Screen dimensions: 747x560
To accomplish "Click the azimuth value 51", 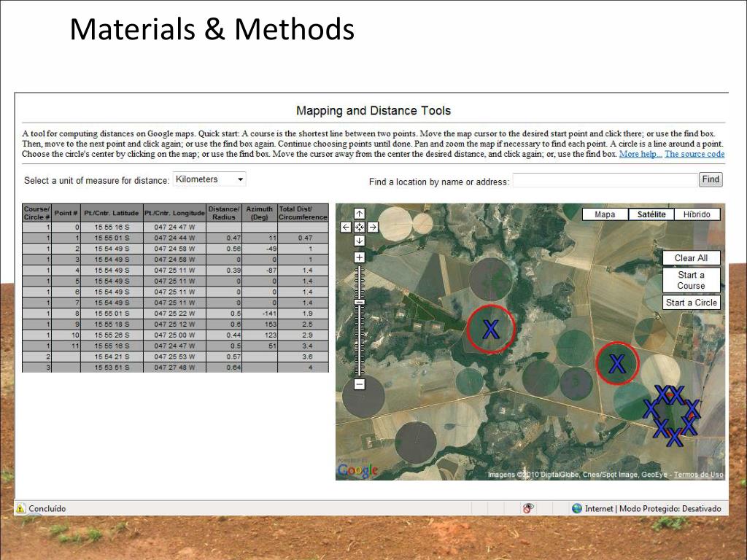I will [x=260, y=346].
